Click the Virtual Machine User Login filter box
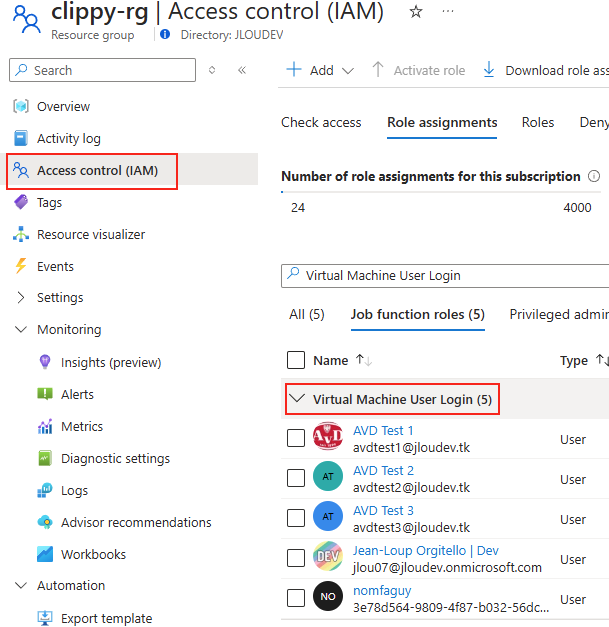 [x=445, y=276]
